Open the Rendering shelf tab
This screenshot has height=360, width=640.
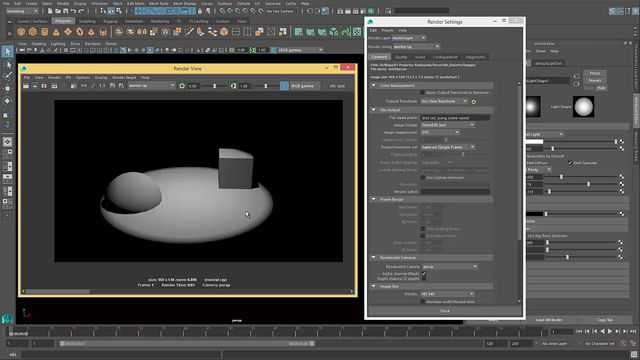tap(160, 21)
